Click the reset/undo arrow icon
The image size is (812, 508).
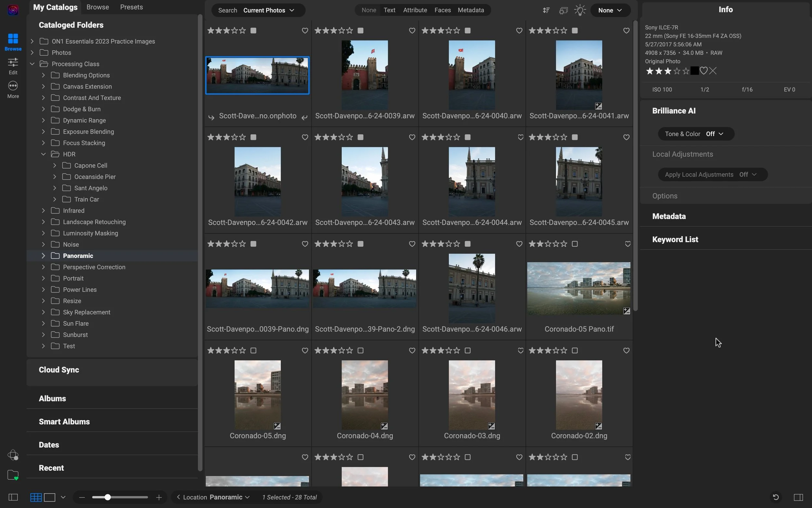[x=776, y=497]
